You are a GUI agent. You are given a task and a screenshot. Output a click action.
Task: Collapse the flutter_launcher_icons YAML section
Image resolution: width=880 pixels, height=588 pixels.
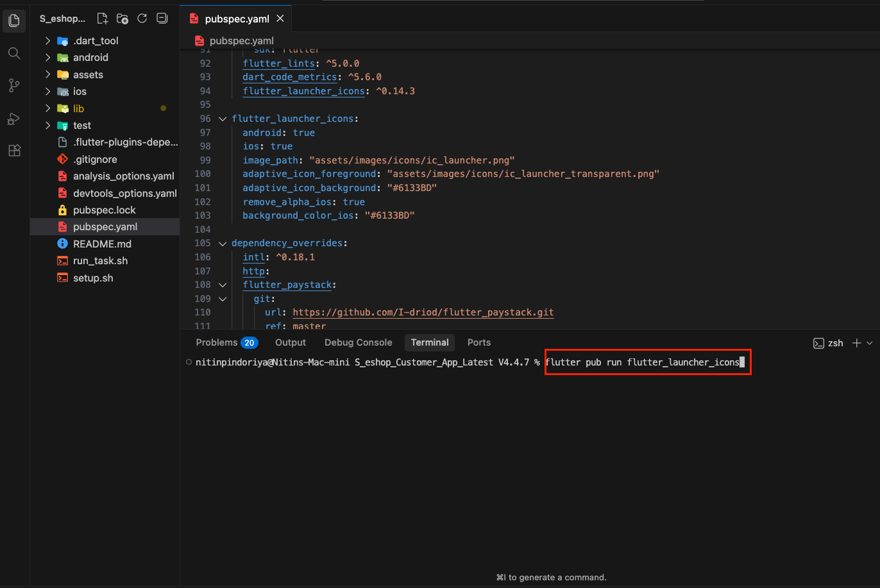pyautogui.click(x=223, y=119)
